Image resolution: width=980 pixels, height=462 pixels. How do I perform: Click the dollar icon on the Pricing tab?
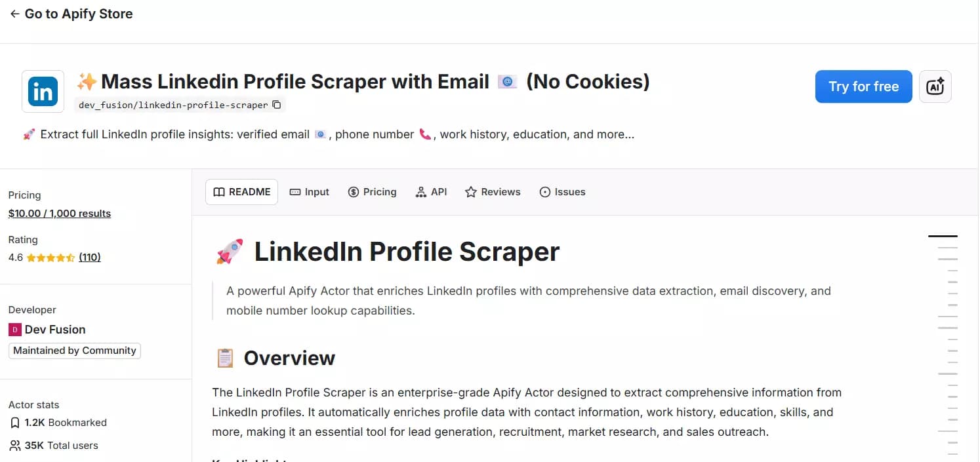(355, 191)
